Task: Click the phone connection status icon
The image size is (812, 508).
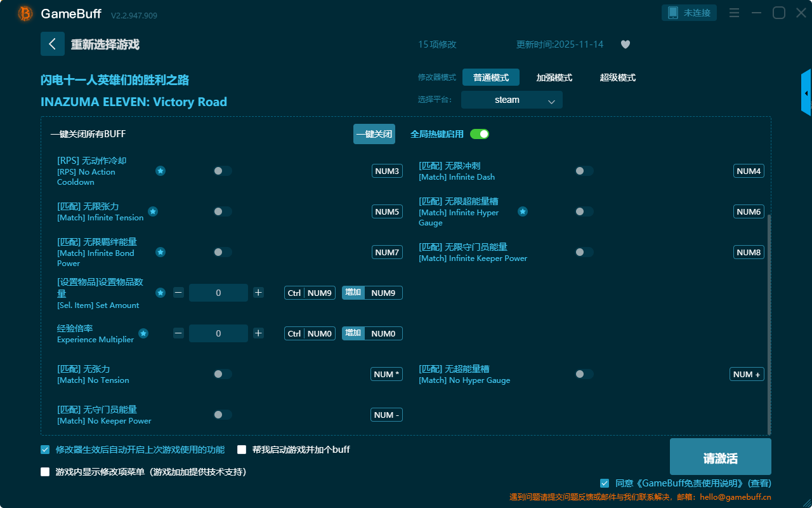Action: click(673, 13)
